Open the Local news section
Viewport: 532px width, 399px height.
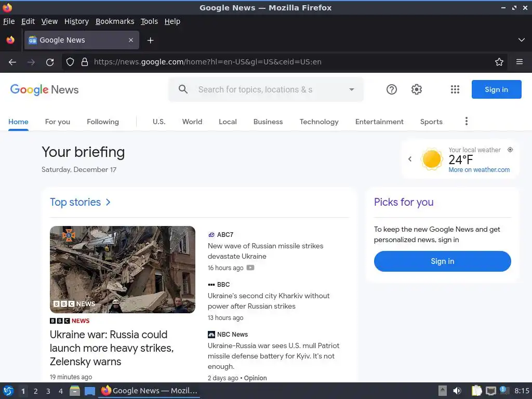click(228, 122)
